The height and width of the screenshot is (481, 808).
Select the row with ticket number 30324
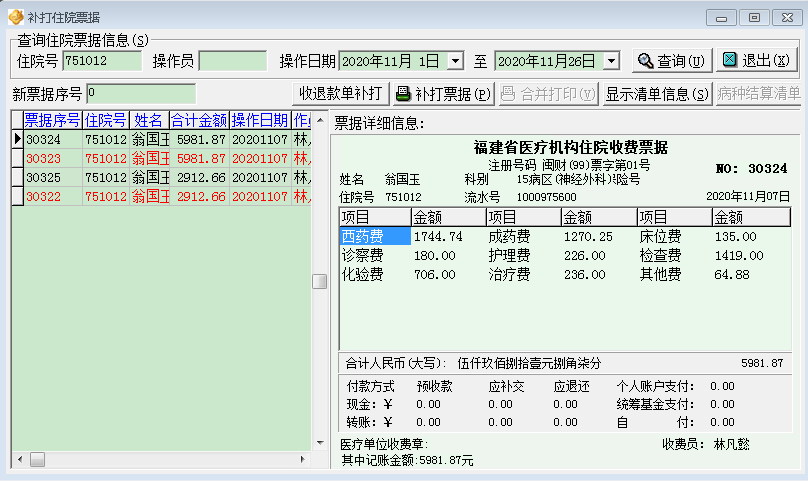161,139
